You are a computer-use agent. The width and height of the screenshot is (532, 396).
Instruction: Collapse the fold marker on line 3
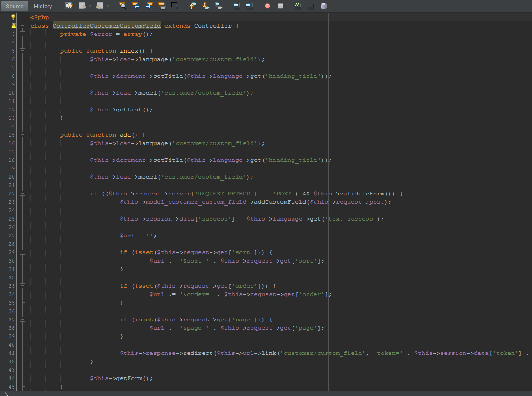[x=22, y=34]
